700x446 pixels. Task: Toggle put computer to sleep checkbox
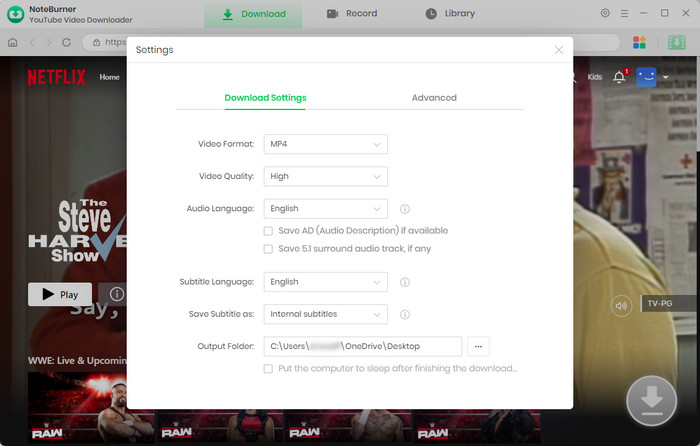pyautogui.click(x=268, y=369)
